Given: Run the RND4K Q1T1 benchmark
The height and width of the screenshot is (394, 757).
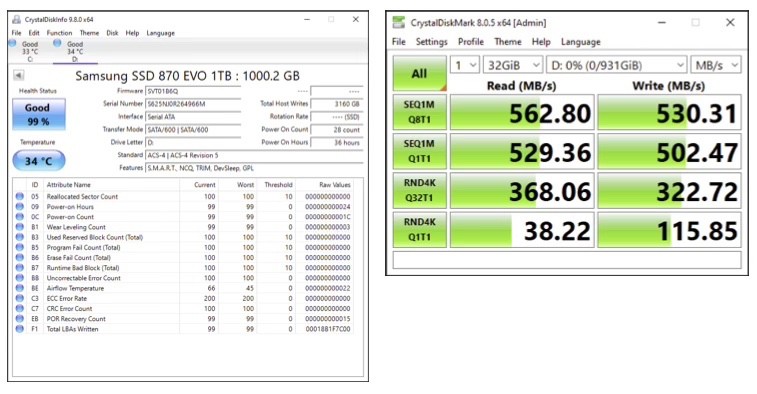Looking at the screenshot, I should pyautogui.click(x=420, y=229).
